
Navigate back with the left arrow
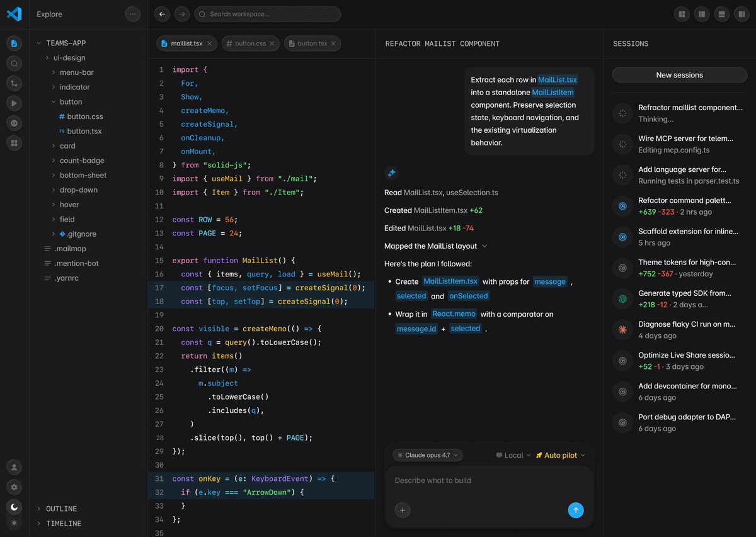click(162, 14)
